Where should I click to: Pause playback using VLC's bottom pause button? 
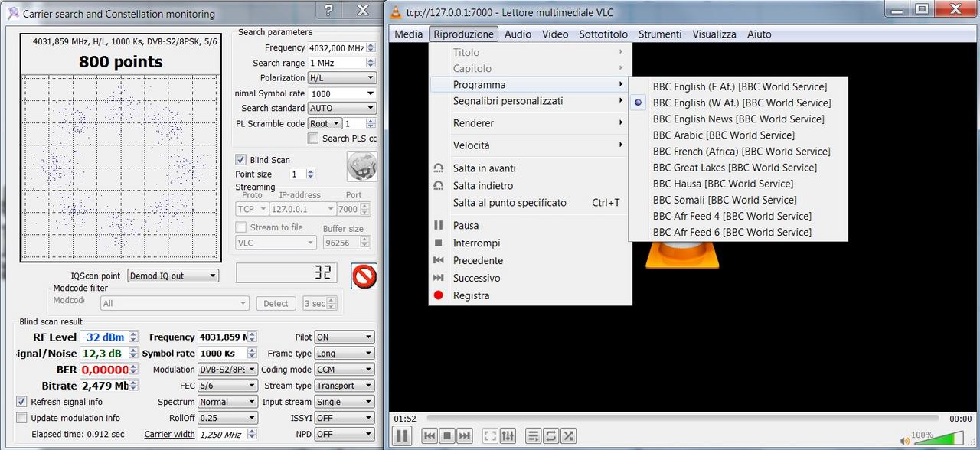click(x=402, y=436)
